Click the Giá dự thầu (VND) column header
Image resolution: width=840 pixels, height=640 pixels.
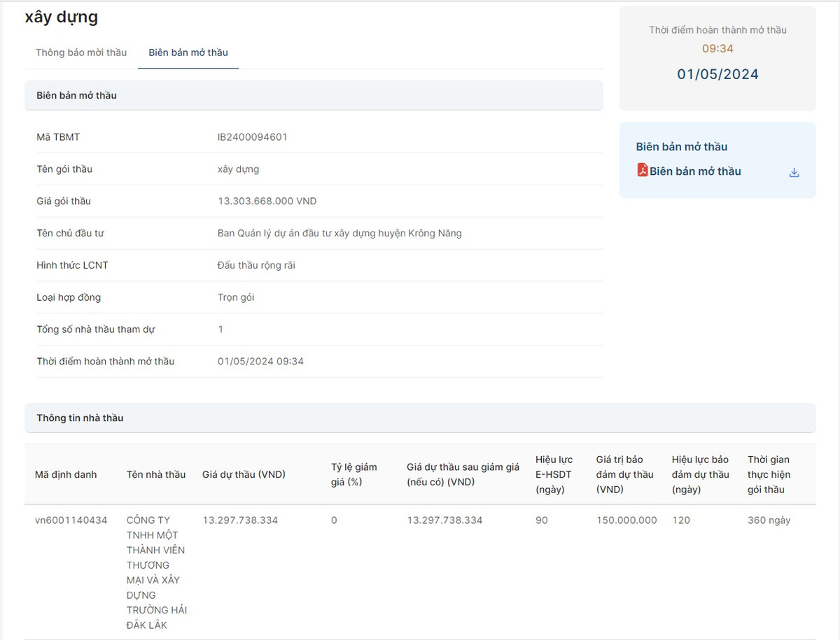(x=244, y=474)
